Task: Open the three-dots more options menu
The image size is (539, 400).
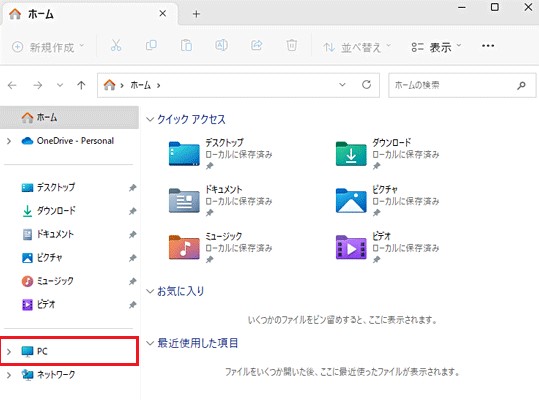Action: (x=488, y=46)
